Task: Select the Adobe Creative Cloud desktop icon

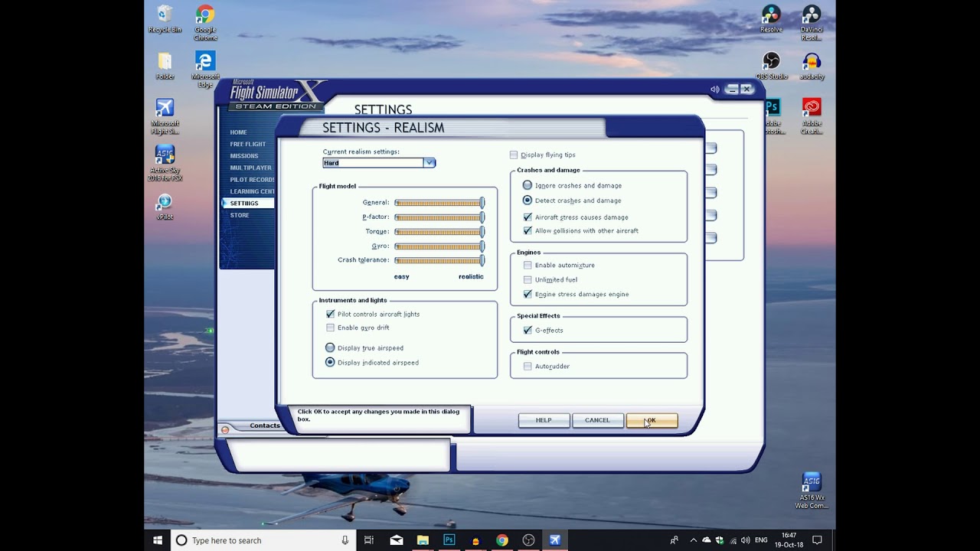Action: point(812,116)
